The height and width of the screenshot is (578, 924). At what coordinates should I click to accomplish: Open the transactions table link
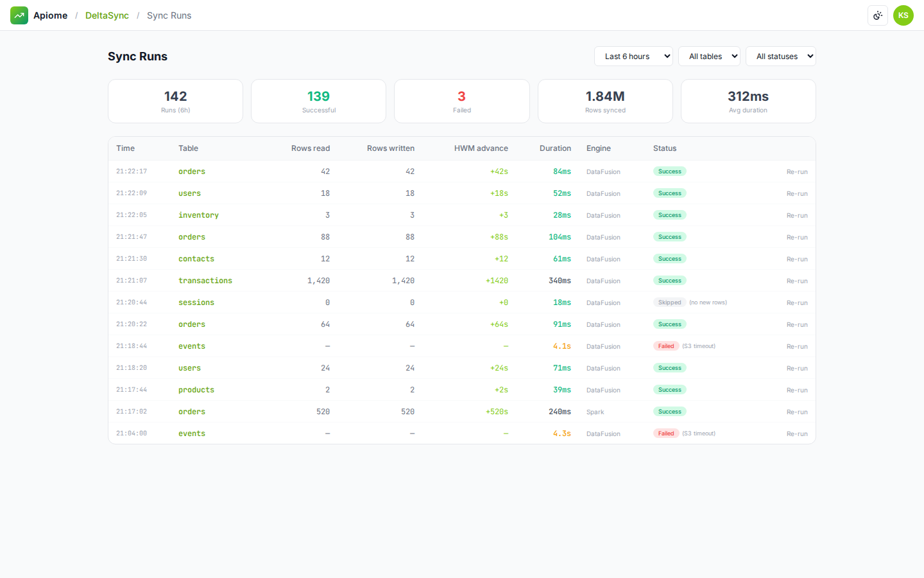205,281
